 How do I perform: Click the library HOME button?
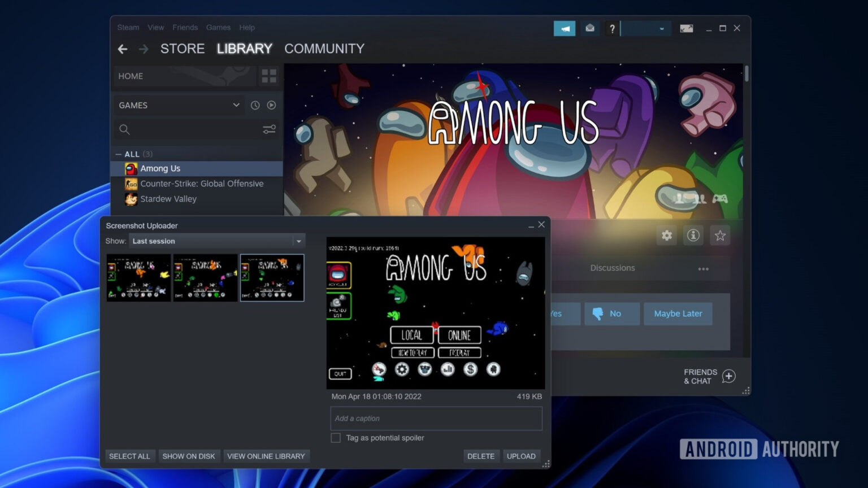point(184,76)
